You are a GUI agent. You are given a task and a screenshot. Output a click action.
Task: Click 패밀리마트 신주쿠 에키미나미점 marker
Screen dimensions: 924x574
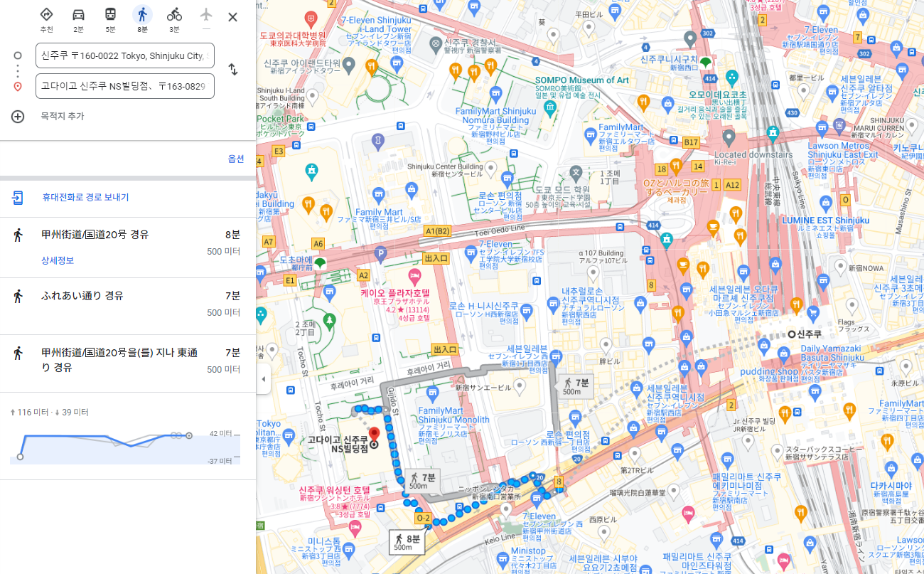[x=726, y=459]
